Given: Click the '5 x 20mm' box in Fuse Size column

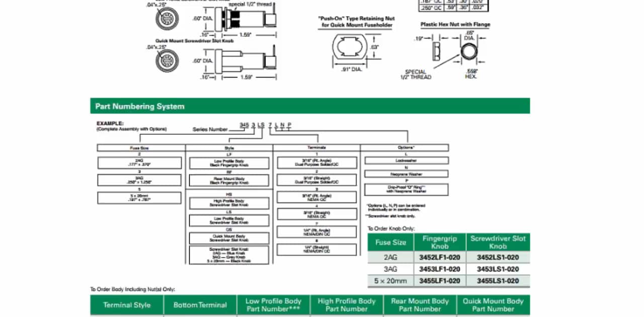Looking at the screenshot, I should 139,198.
